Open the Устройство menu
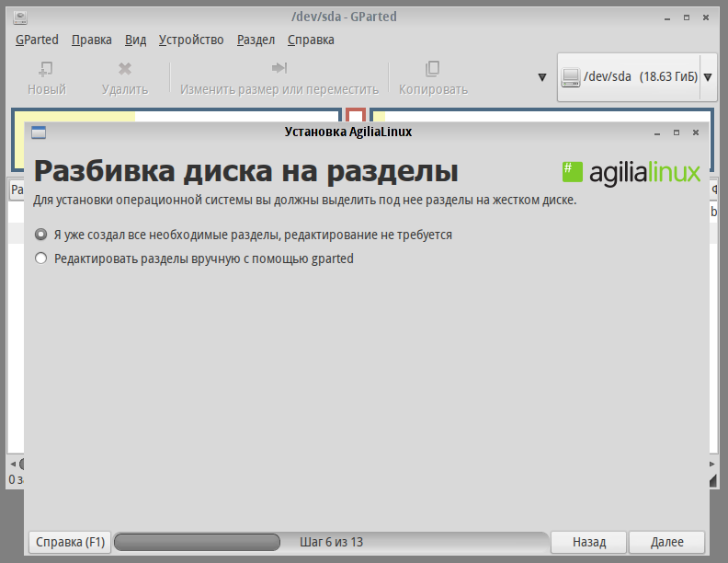Screen dimensions: 728x563 [x=191, y=40]
